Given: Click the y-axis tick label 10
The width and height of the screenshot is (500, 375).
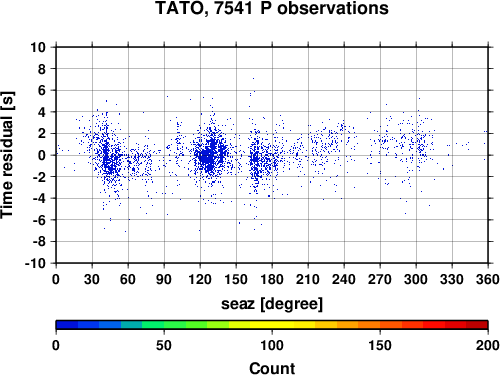Looking at the screenshot, I should 38,47.
